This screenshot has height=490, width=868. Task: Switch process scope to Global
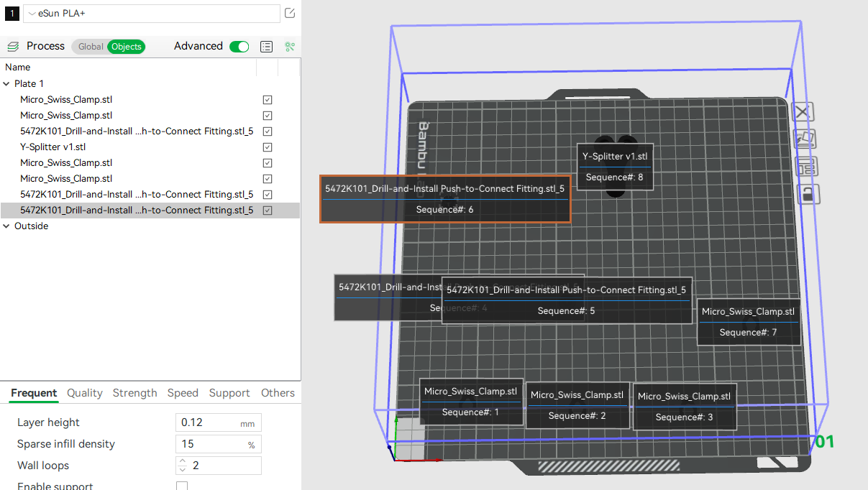[90, 46]
